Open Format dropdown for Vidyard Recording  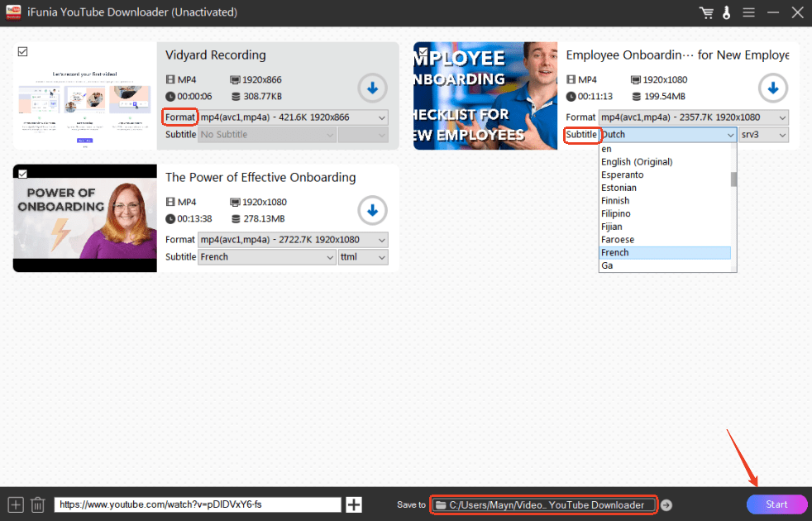pyautogui.click(x=293, y=117)
